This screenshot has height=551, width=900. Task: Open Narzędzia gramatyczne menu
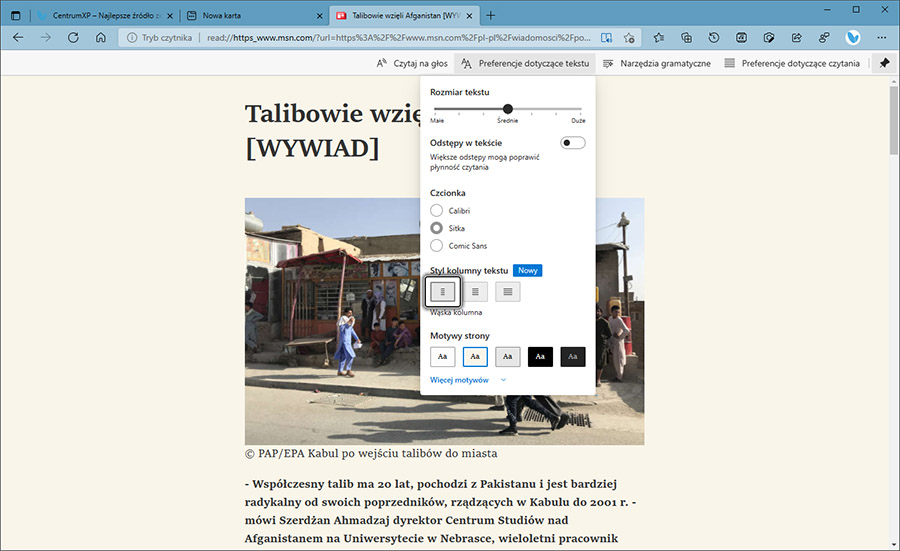pos(657,63)
